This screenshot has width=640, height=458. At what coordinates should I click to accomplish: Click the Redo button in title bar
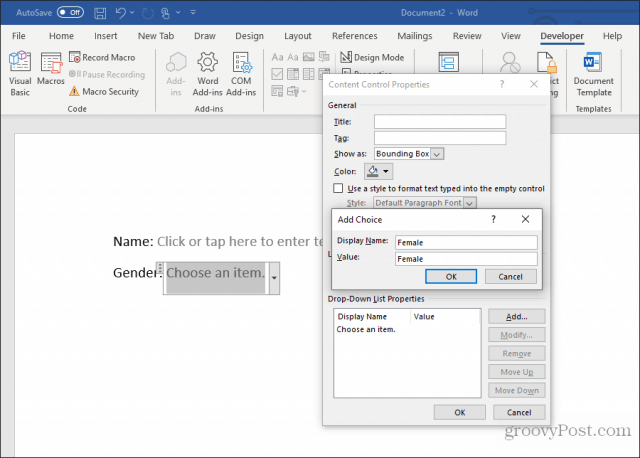pyautogui.click(x=147, y=13)
